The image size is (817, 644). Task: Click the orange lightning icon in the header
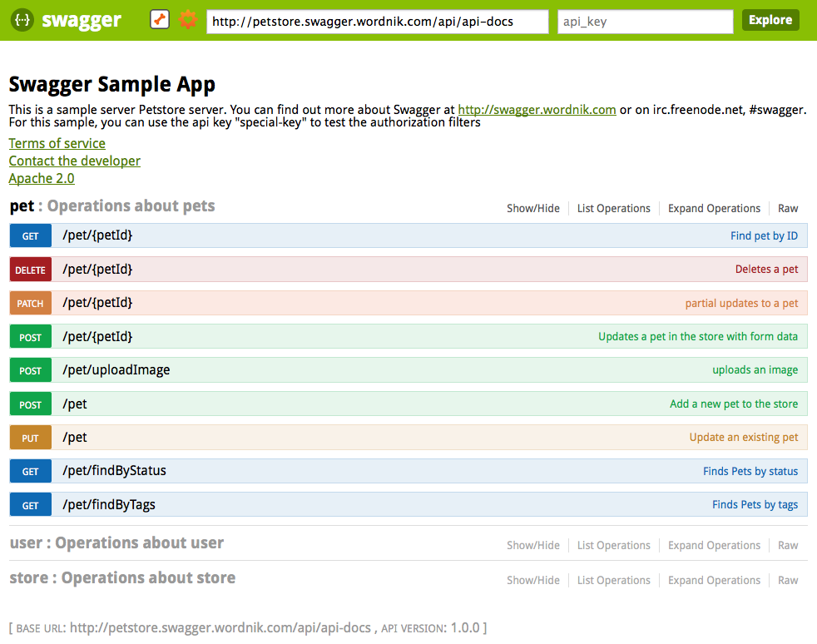tap(158, 18)
